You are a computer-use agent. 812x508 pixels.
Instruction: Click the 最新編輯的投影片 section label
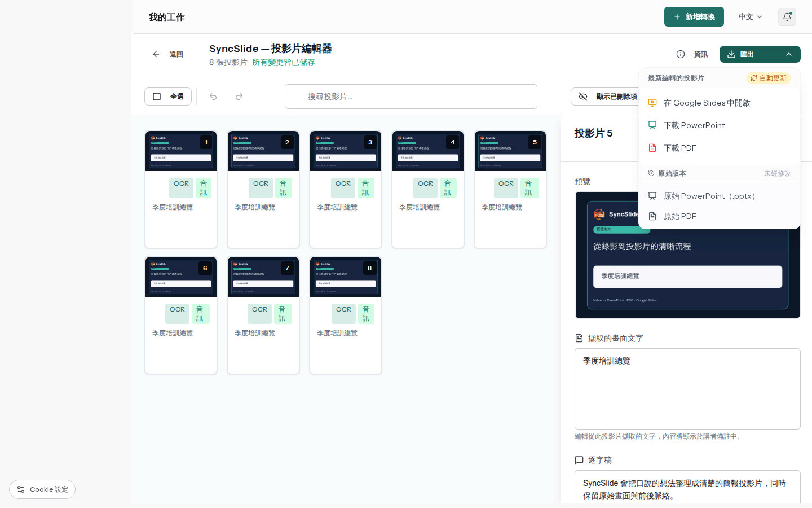click(676, 78)
